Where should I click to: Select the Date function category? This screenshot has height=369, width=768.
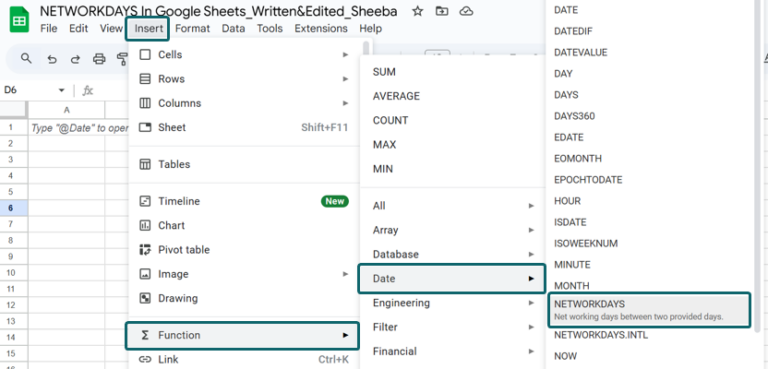click(x=452, y=278)
